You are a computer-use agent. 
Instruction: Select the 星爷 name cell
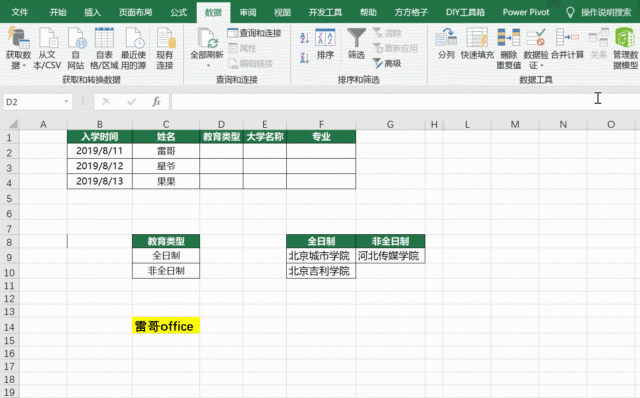point(166,166)
